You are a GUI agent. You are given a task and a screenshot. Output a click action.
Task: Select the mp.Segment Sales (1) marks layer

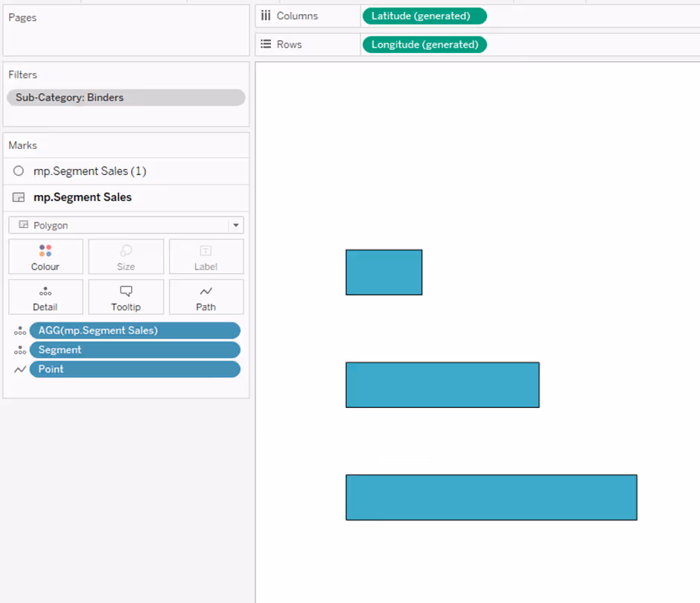pyautogui.click(x=126, y=171)
